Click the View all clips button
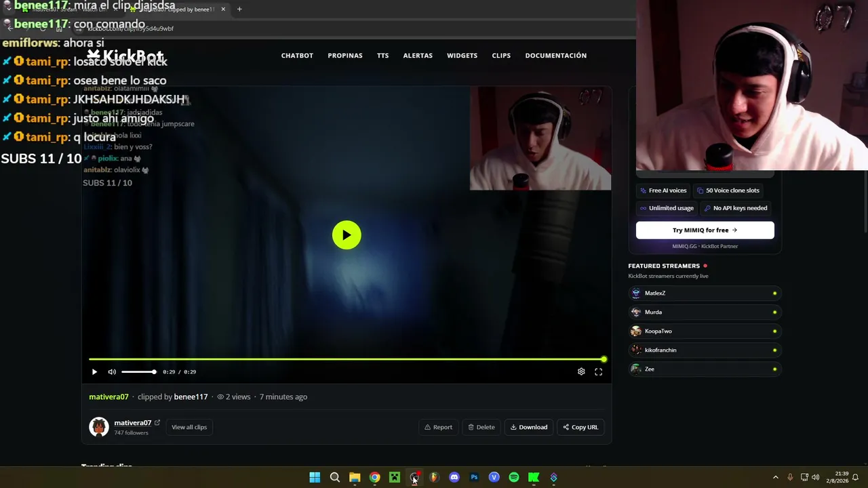 coord(189,427)
